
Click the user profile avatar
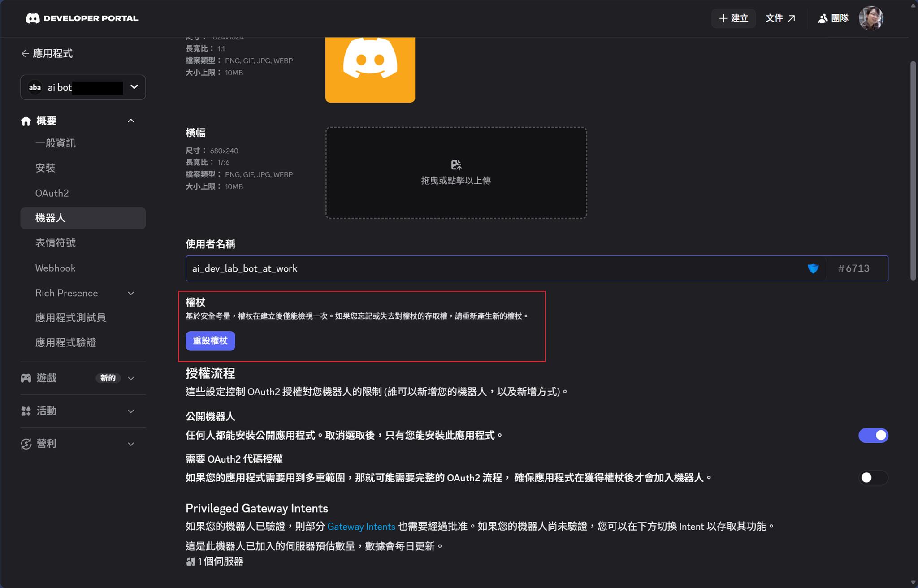point(870,18)
